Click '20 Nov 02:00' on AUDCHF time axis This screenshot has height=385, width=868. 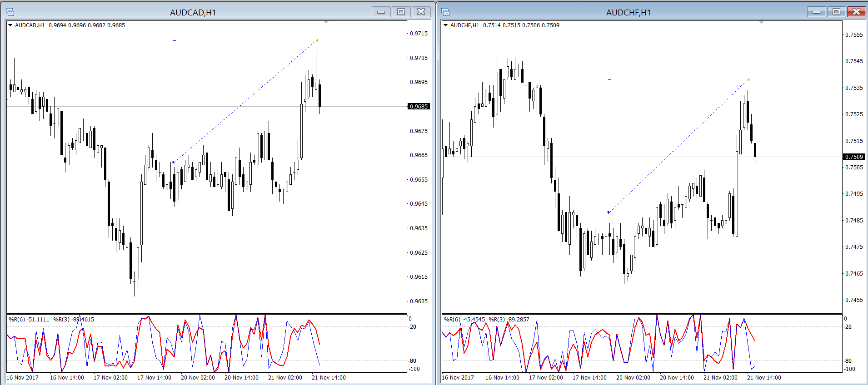tap(633, 378)
